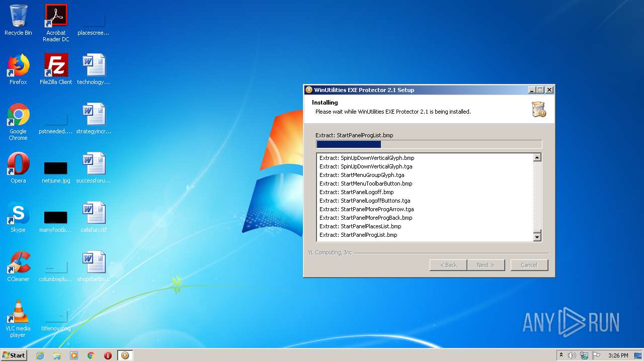Click the log list scroll down arrow
This screenshot has width=644, height=362.
(537, 237)
